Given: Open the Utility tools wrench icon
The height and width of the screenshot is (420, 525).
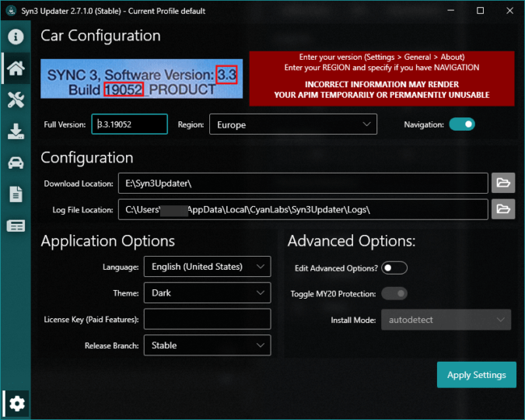Looking at the screenshot, I should click(x=16, y=100).
